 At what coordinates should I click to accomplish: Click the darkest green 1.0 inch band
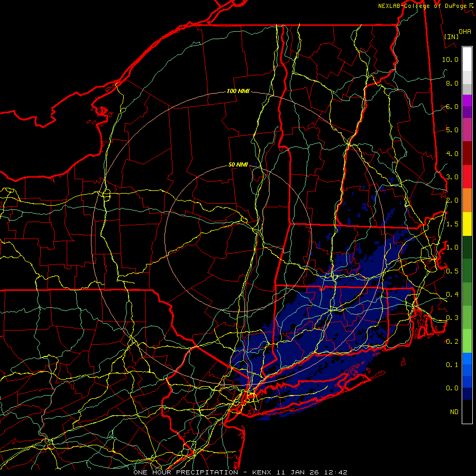click(x=467, y=247)
